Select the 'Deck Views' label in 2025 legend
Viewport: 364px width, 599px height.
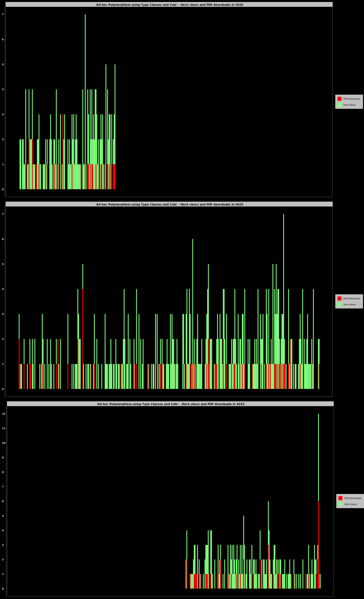coord(349,305)
